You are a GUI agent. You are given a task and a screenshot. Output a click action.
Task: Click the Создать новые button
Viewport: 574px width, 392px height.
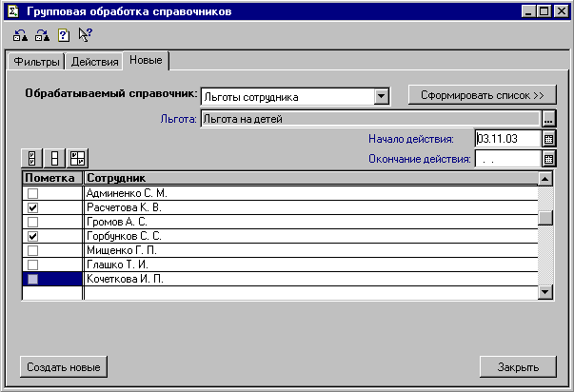(64, 366)
